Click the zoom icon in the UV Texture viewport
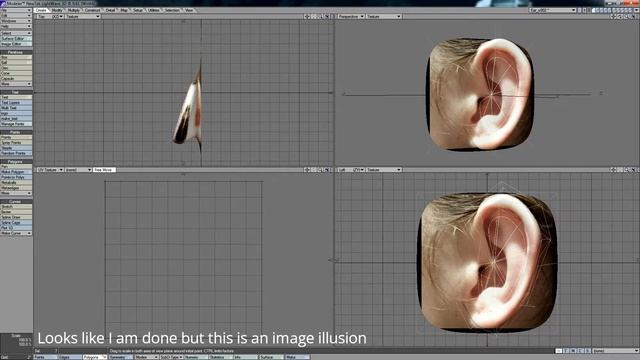 click(x=320, y=170)
